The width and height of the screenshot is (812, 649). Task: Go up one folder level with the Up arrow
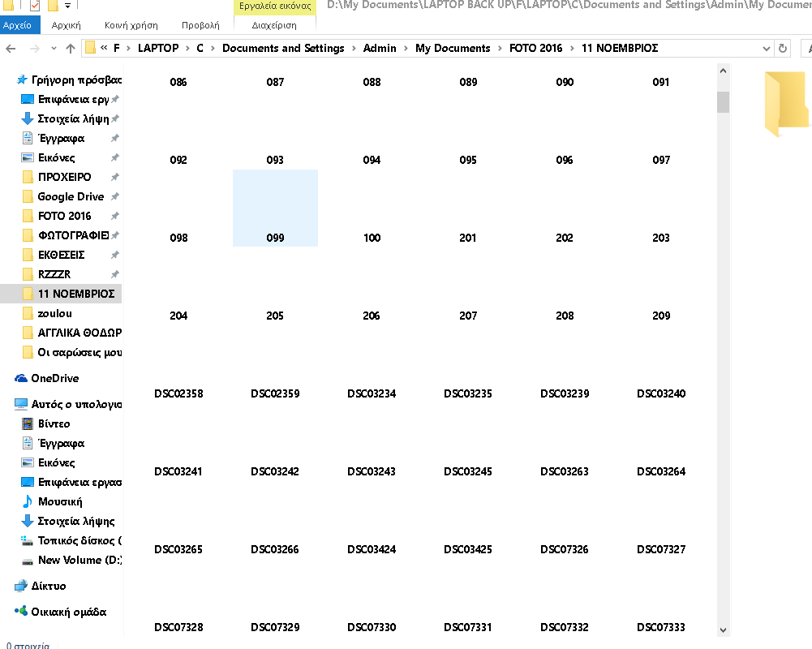[71, 49]
